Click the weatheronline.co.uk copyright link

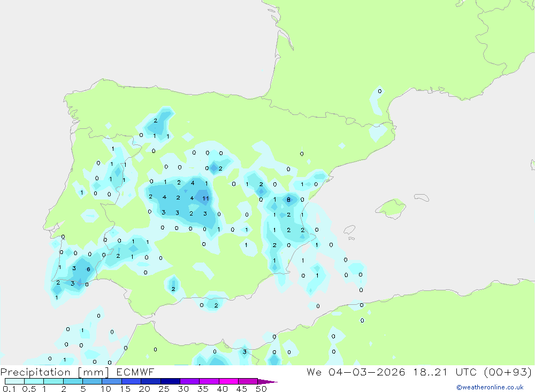point(490,387)
